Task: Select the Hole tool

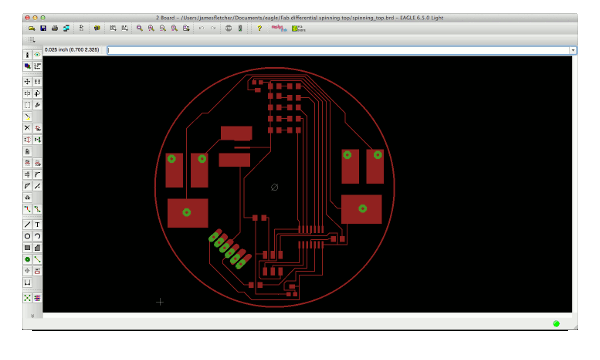Action: [27, 271]
